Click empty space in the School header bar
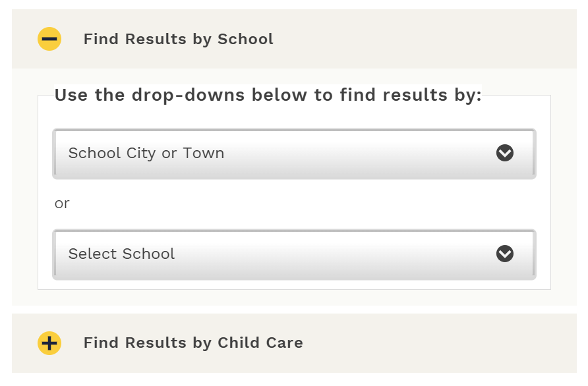The image size is (588, 386). coord(428,39)
